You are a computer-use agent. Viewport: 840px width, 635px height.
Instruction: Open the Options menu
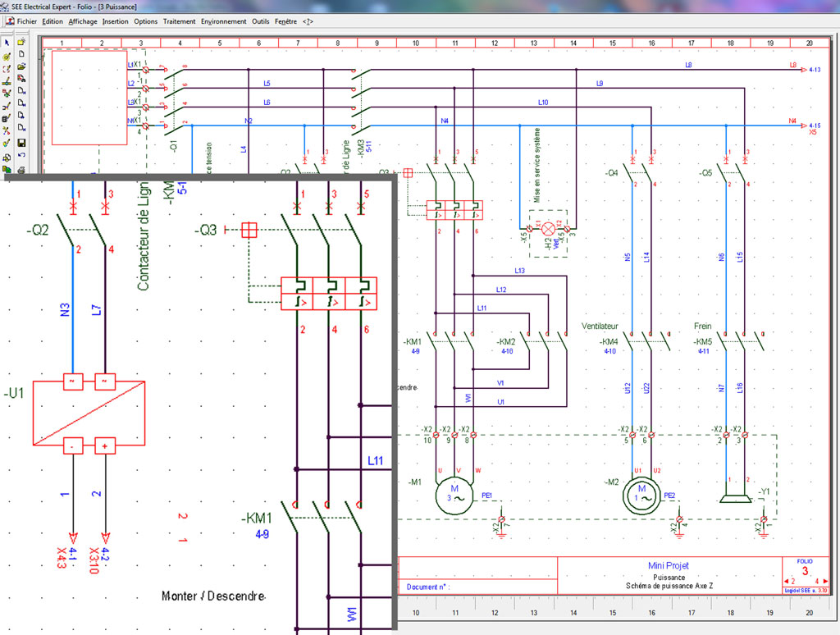point(146,21)
